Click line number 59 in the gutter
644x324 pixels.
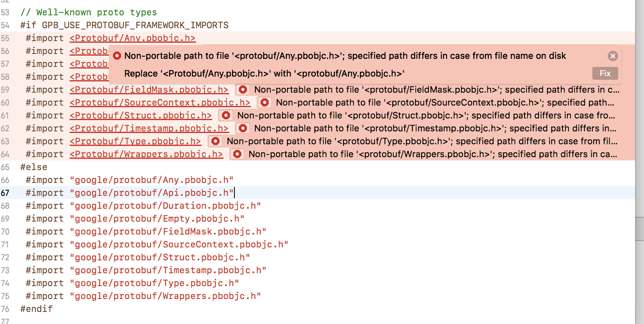coord(5,90)
